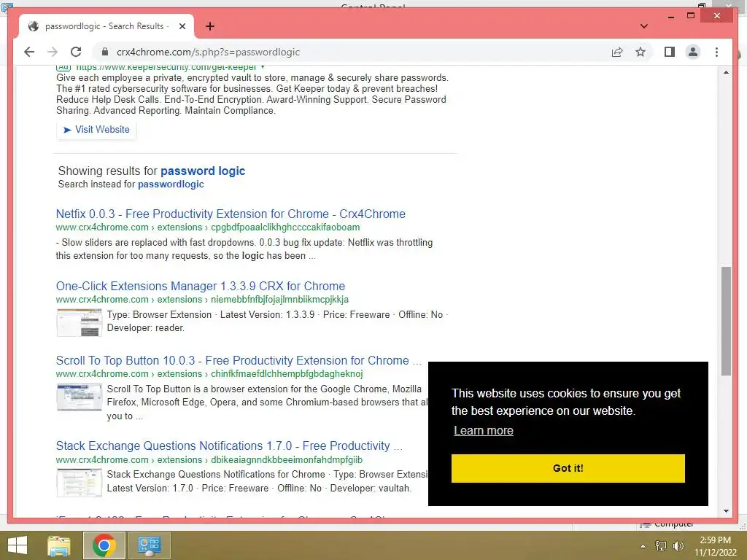
Task: Click the Stack Exchange Notifications thumbnail
Action: [x=79, y=483]
